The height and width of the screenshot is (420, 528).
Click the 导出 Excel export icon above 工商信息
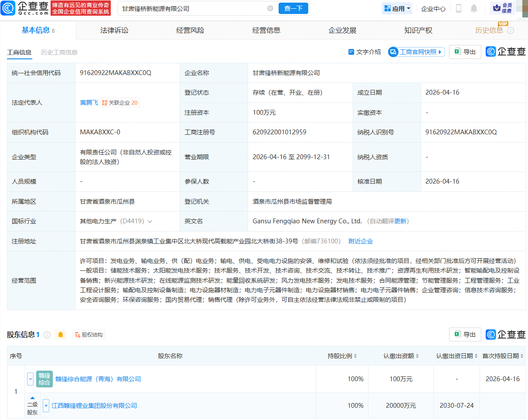[x=465, y=51]
